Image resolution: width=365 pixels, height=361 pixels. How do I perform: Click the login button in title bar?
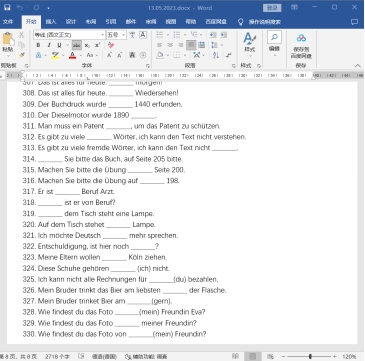point(272,8)
